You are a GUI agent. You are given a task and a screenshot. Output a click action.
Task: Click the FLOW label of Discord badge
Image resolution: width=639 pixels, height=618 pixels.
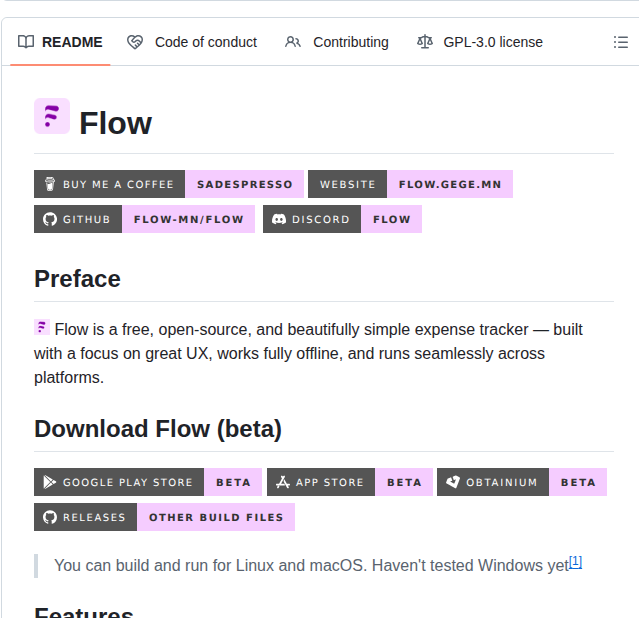point(392,219)
